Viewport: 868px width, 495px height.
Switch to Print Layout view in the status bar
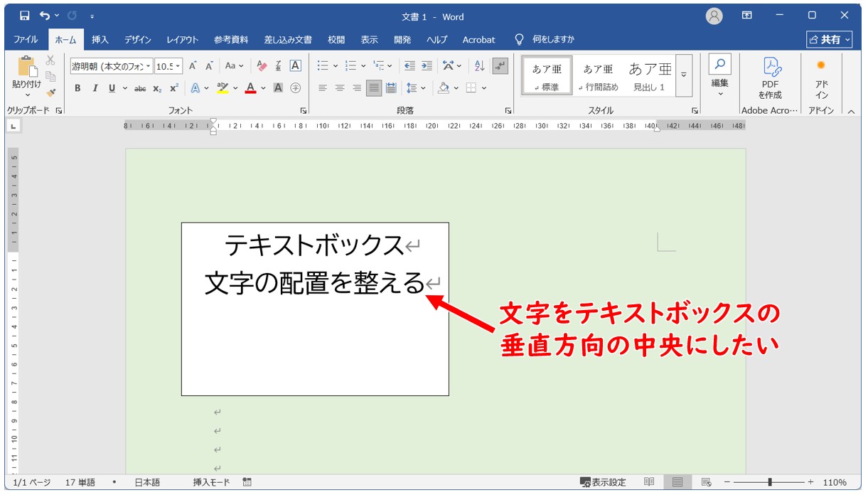(677, 482)
